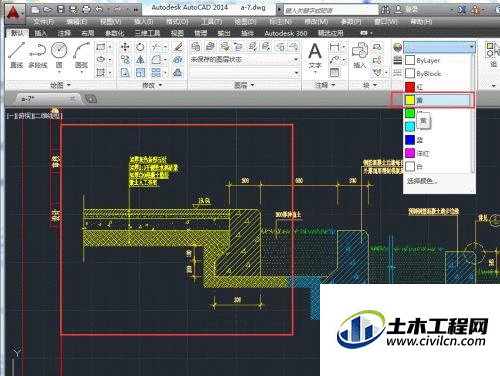Select the Scale tool in modify panel
The height and width of the screenshot is (376, 500).
coord(140,72)
